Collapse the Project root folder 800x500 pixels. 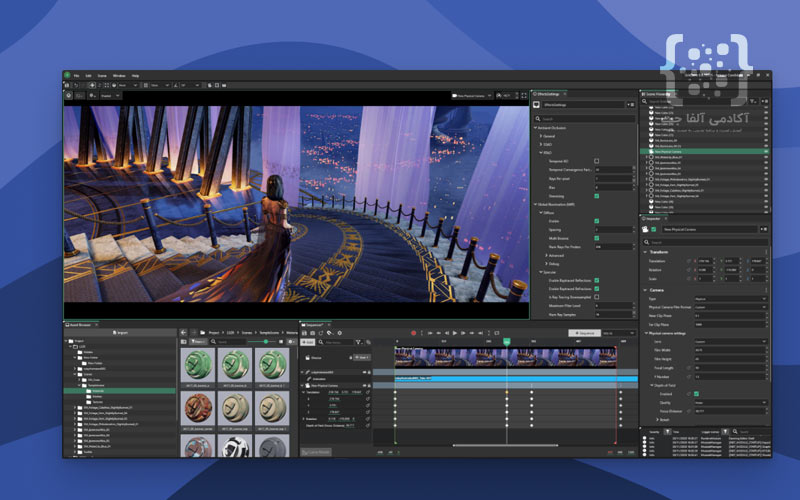[67, 341]
